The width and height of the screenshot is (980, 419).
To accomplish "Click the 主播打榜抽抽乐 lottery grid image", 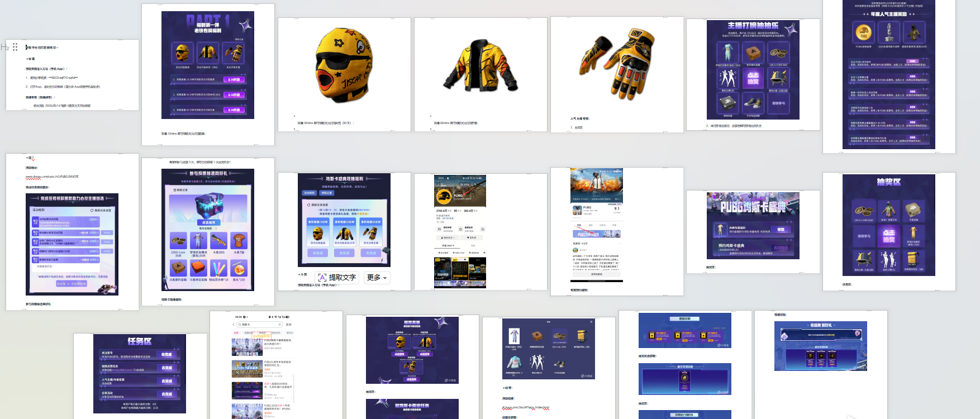I will (x=753, y=70).
